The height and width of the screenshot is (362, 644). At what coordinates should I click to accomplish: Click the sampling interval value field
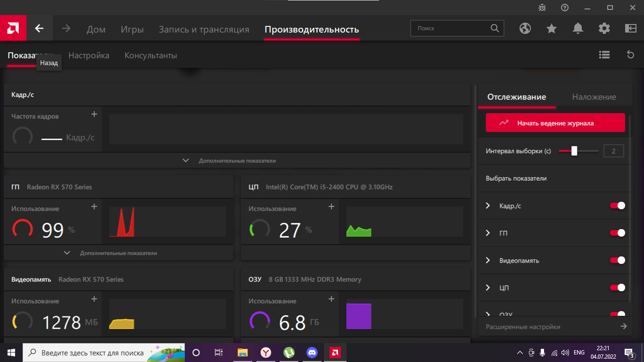(614, 151)
